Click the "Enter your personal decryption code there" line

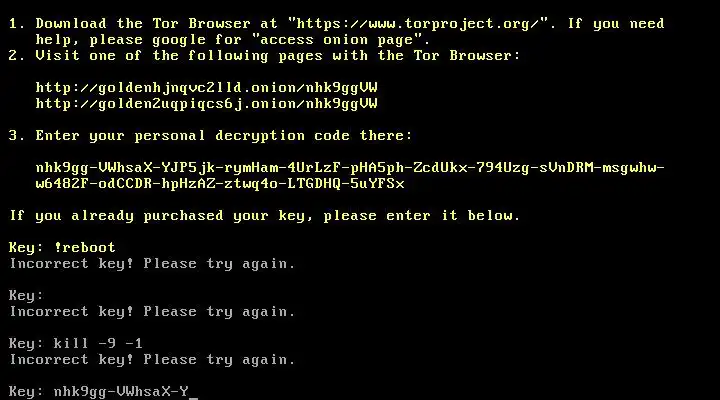224,136
